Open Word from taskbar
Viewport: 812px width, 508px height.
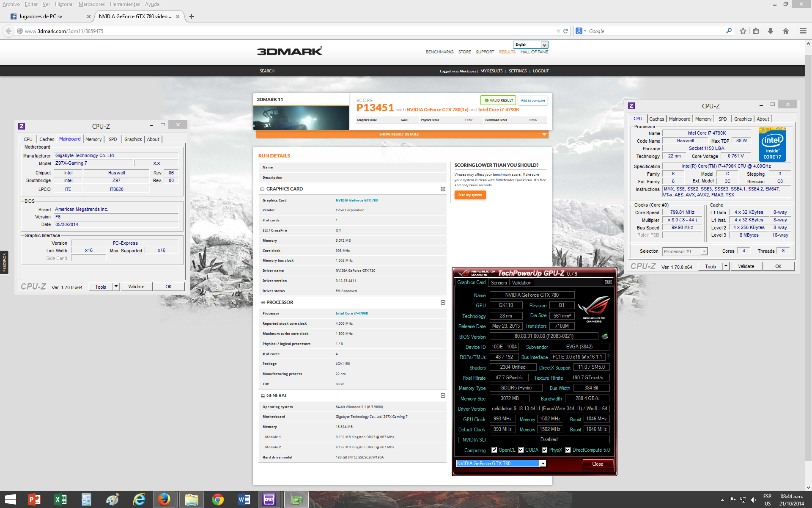pyautogui.click(x=244, y=500)
